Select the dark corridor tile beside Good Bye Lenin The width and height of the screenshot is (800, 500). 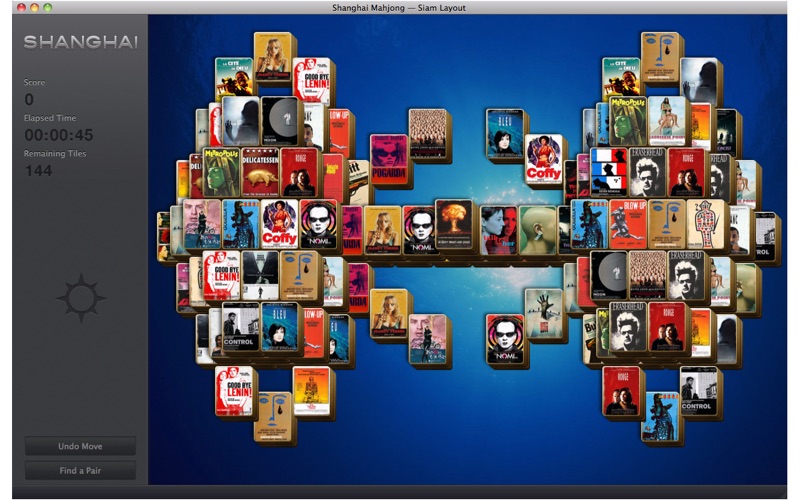260,276
